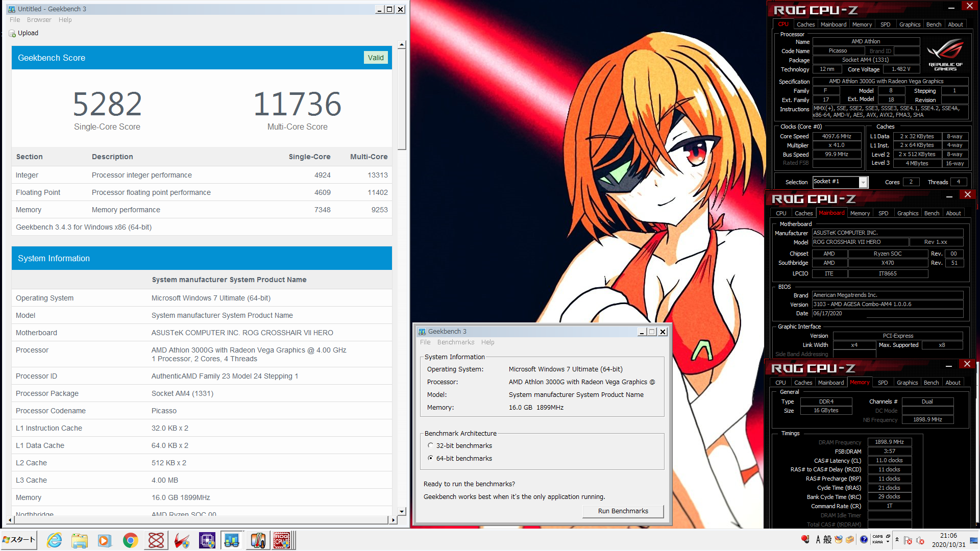Click scroll left arrow in Geekbench window
The image size is (980, 551).
pyautogui.click(x=10, y=520)
